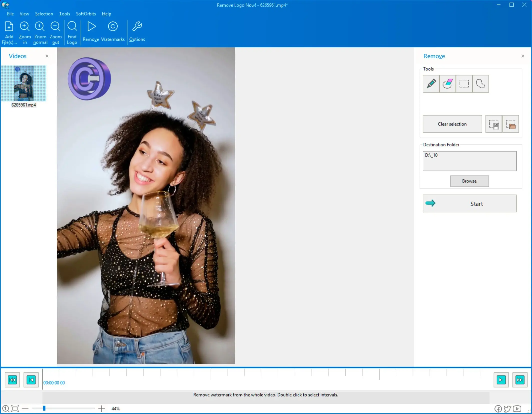Image resolution: width=532 pixels, height=414 pixels.
Task: Click Clear selection to reset marked area
Action: (x=452, y=124)
